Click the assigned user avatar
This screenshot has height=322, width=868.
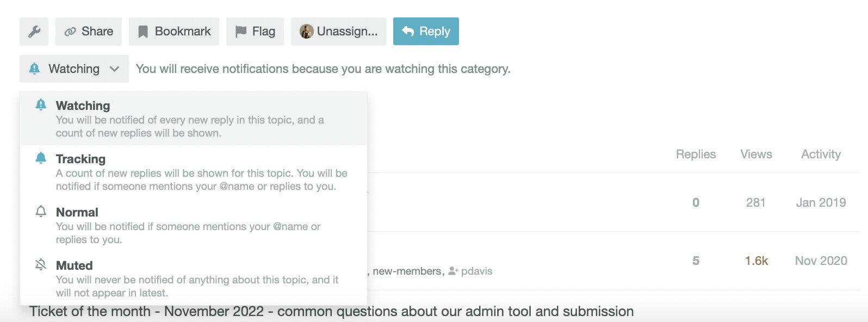(307, 32)
